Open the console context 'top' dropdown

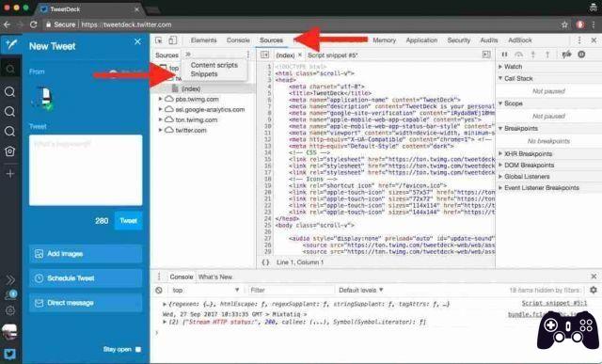[205, 290]
